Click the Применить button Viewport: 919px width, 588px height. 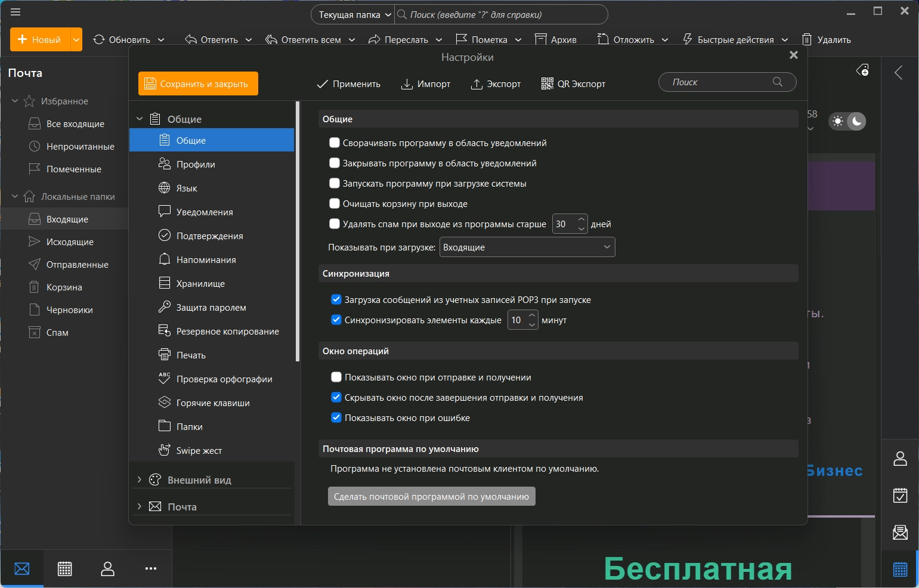(x=349, y=84)
